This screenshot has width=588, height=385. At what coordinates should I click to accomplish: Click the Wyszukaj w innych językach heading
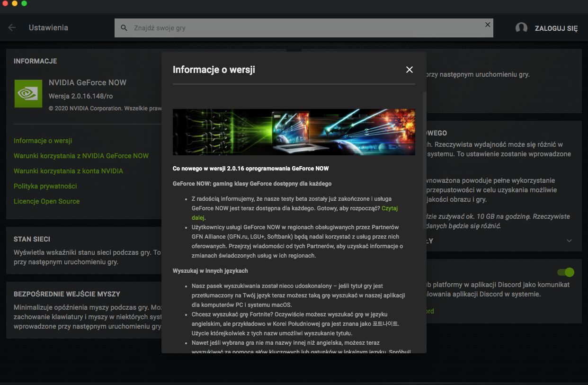(210, 271)
